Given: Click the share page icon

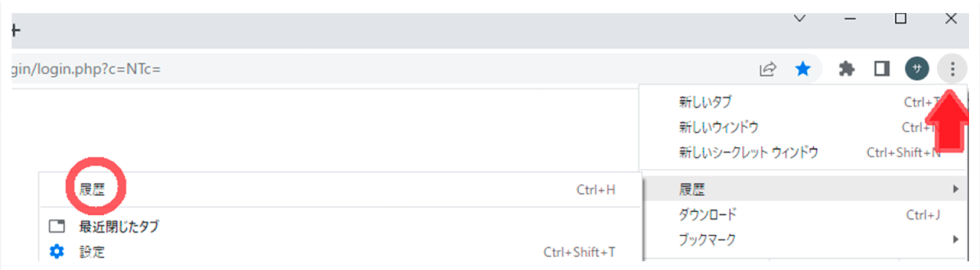Looking at the screenshot, I should coord(767,69).
